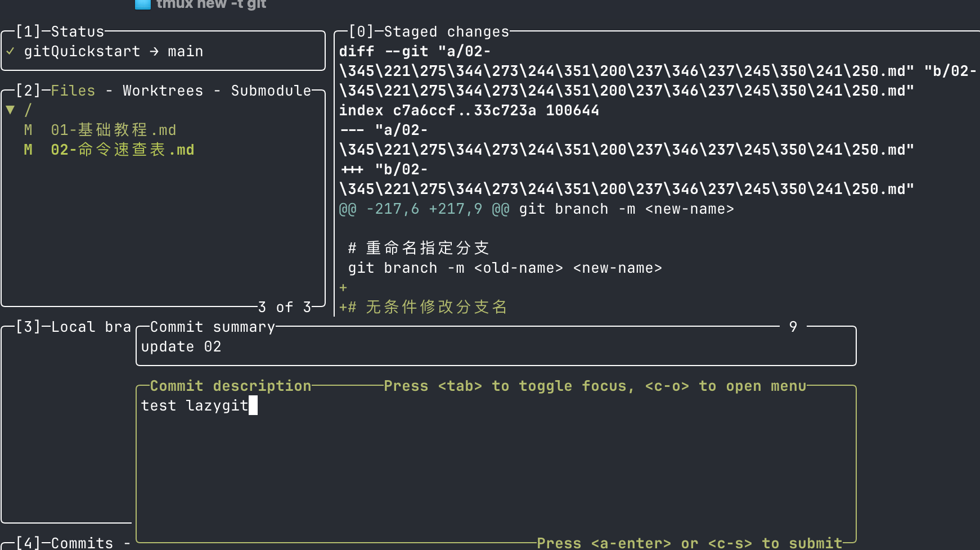Click the [0] panel number icon on Staged changes
The height and width of the screenshot is (550, 980).
361,31
